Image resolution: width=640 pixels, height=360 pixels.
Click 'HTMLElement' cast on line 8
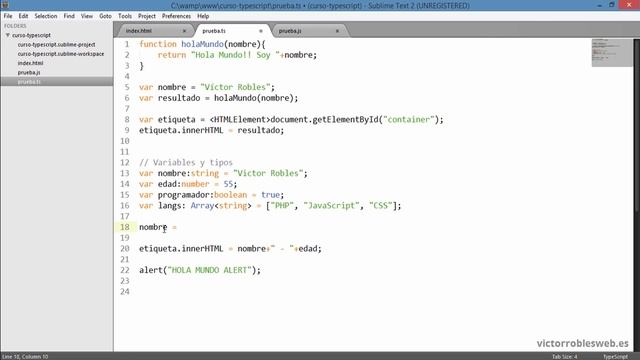point(240,120)
